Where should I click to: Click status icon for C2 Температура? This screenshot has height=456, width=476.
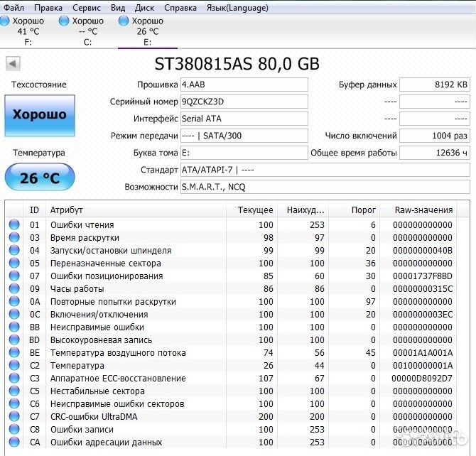pos(14,365)
